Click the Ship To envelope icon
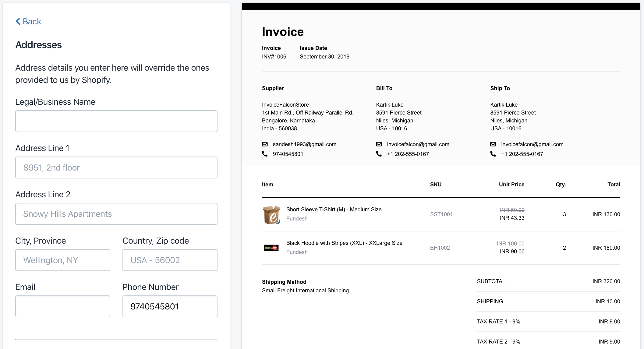 [493, 144]
